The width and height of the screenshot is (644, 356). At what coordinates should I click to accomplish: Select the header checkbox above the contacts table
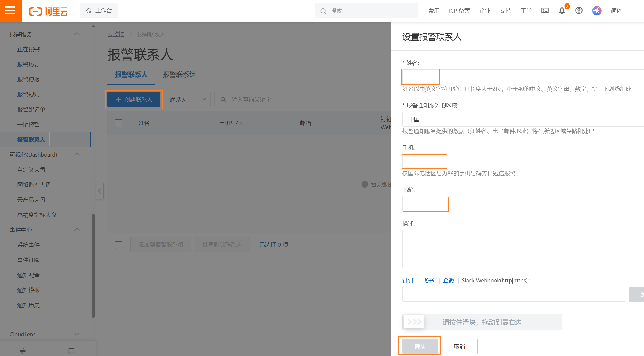click(119, 123)
